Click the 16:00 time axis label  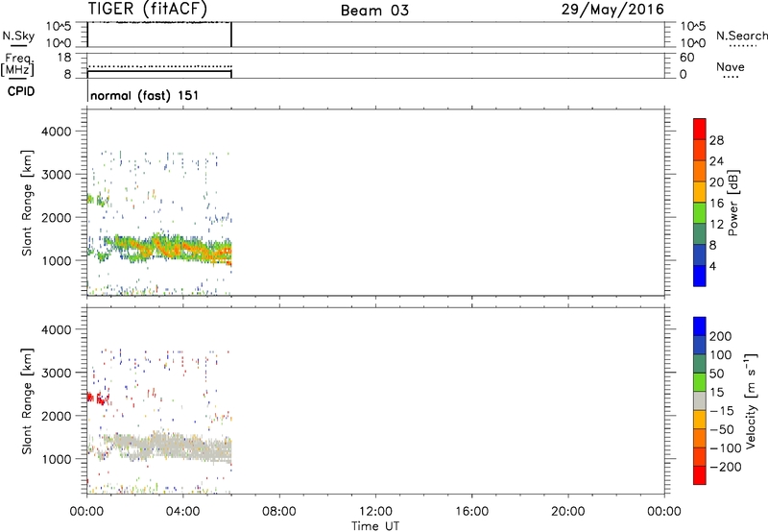pyautogui.click(x=471, y=512)
